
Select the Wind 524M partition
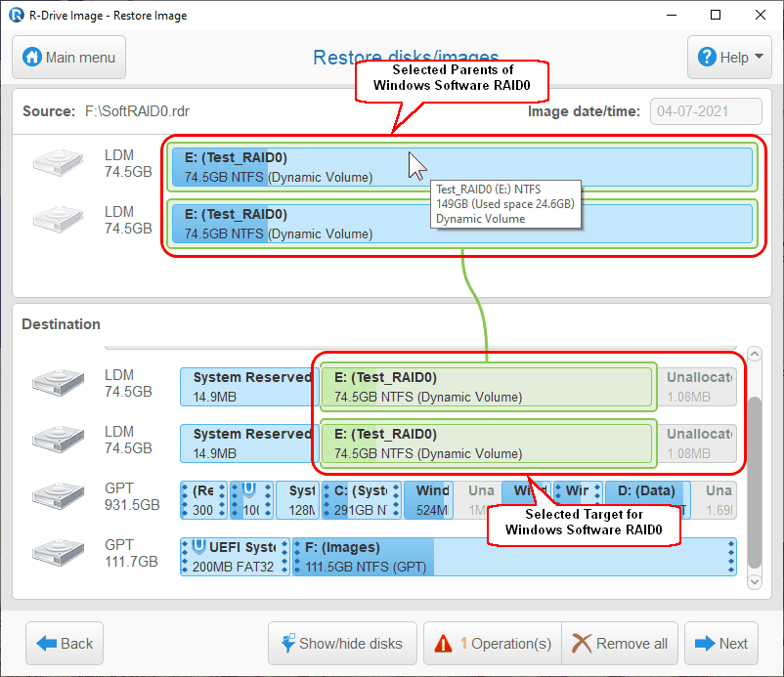click(428, 500)
